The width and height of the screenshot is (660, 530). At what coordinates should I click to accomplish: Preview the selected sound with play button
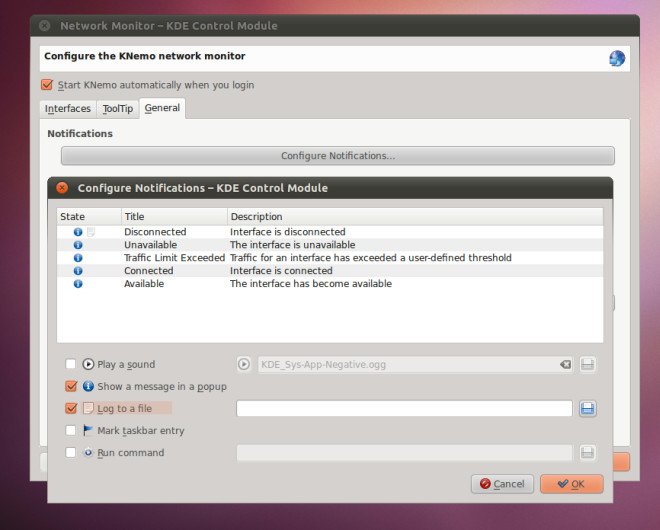(x=244, y=364)
